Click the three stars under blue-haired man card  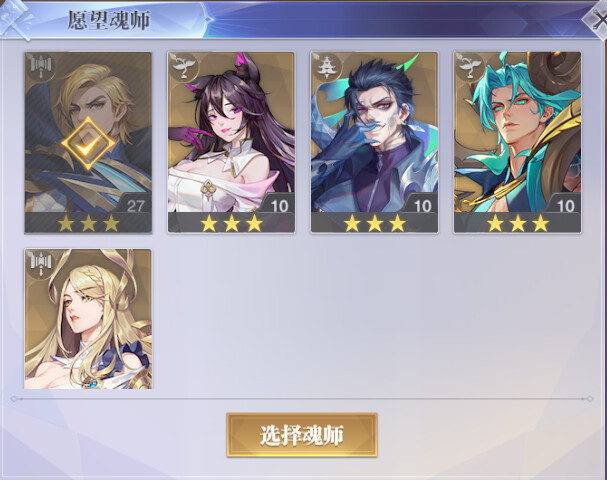pos(375,223)
